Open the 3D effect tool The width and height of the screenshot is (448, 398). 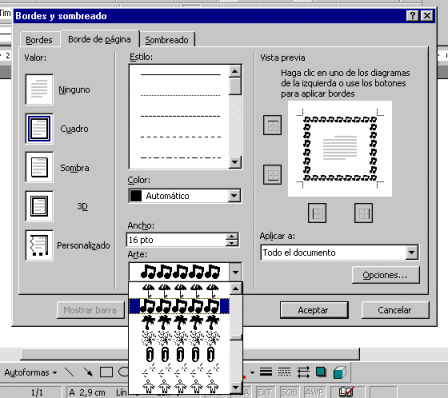(340, 372)
